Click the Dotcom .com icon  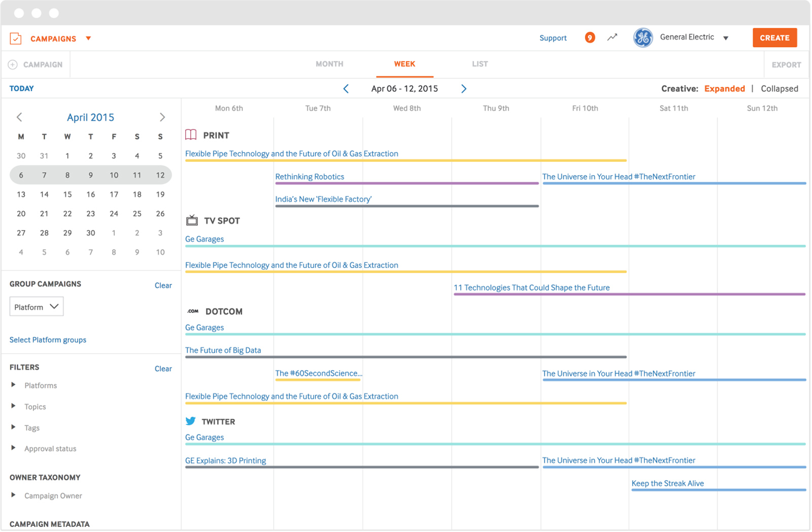tap(193, 311)
